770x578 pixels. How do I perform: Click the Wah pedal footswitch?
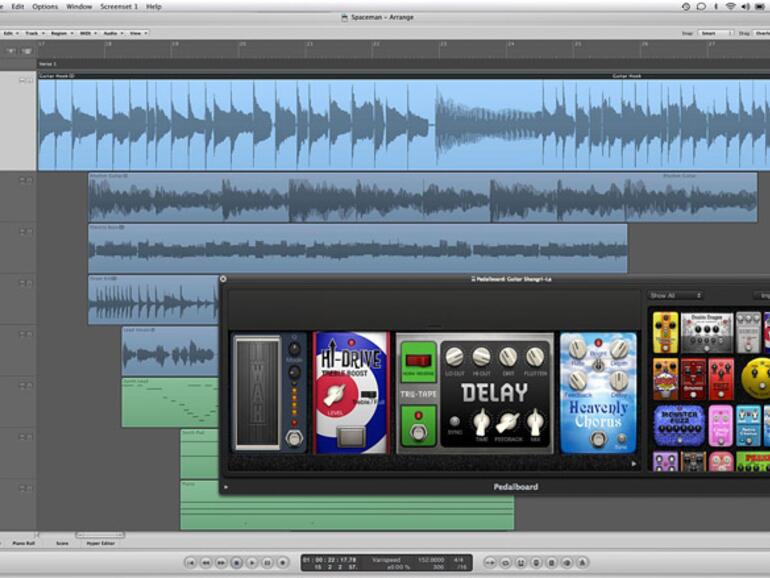coord(294,438)
